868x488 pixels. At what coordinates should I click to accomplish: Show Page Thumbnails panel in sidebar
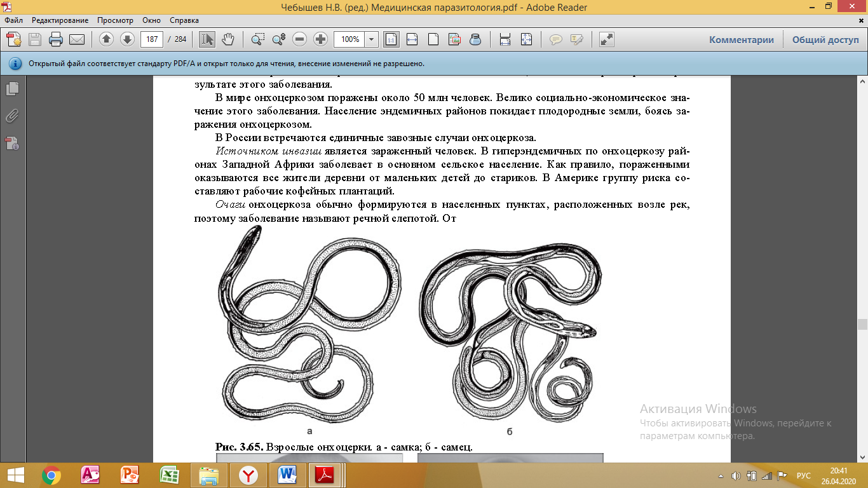pyautogui.click(x=12, y=89)
